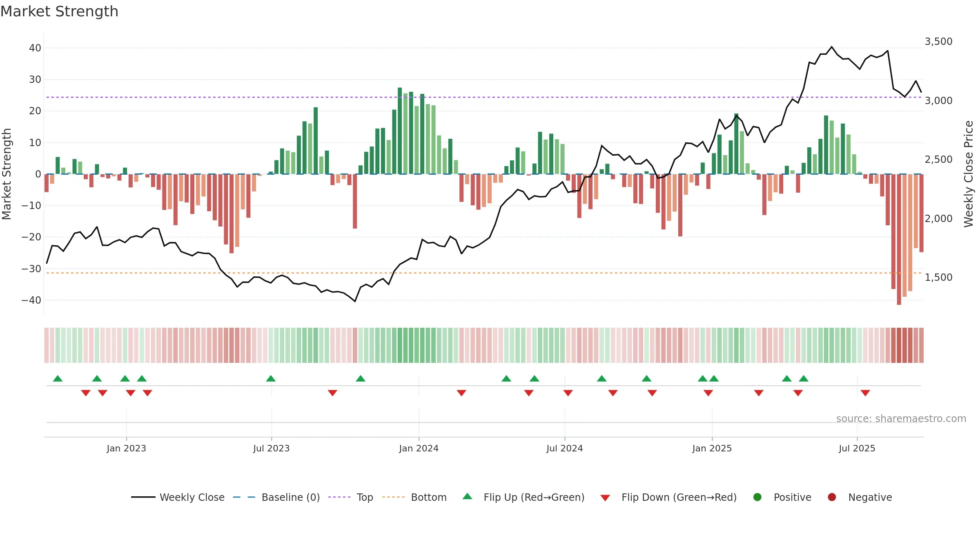
Task: Click the 3,500 price axis label
Action: pyautogui.click(x=938, y=42)
